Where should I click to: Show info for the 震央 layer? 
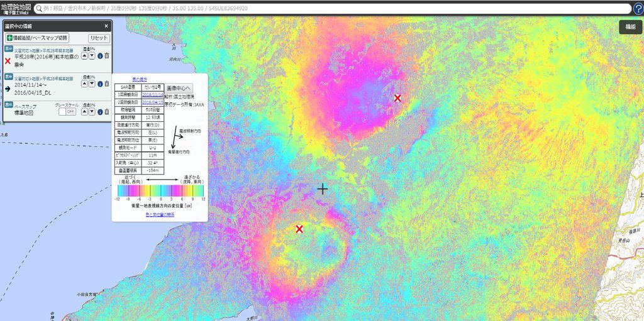(x=100, y=56)
